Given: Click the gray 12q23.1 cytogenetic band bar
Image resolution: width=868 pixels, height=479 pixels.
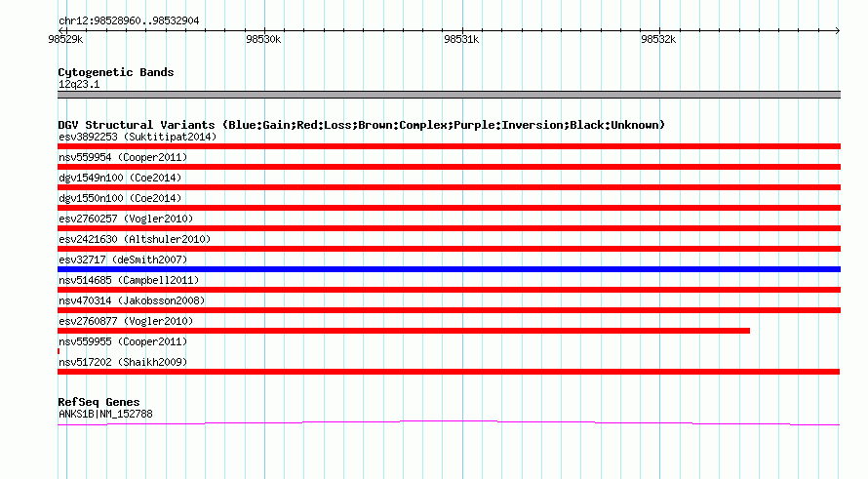Looking at the screenshot, I should pyautogui.click(x=449, y=95).
